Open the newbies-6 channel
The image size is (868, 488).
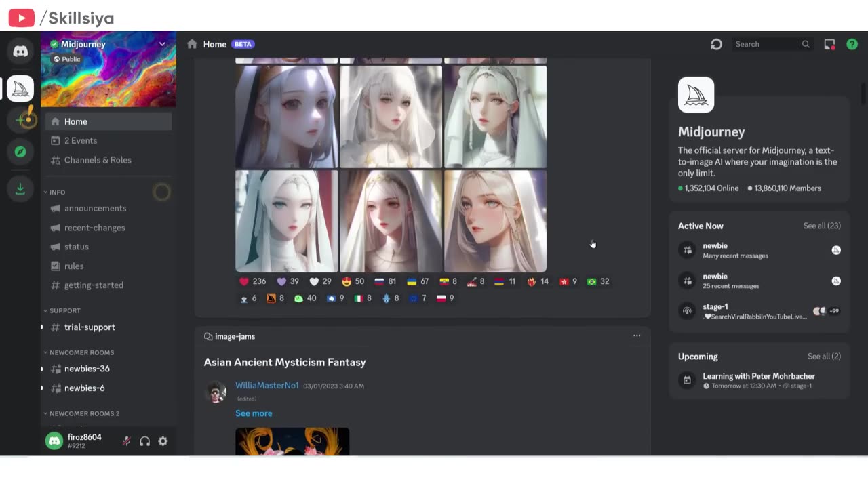click(x=108, y=388)
